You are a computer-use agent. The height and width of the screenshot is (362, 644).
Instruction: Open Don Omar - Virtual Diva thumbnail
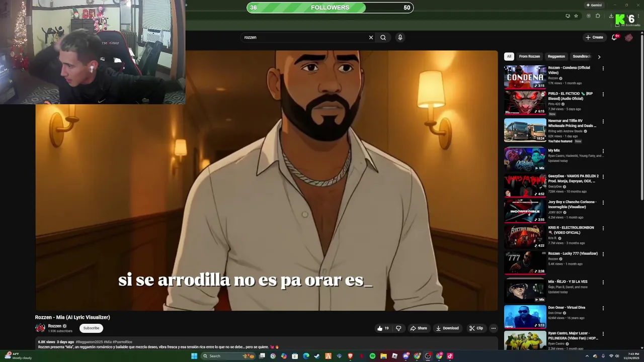525,317
